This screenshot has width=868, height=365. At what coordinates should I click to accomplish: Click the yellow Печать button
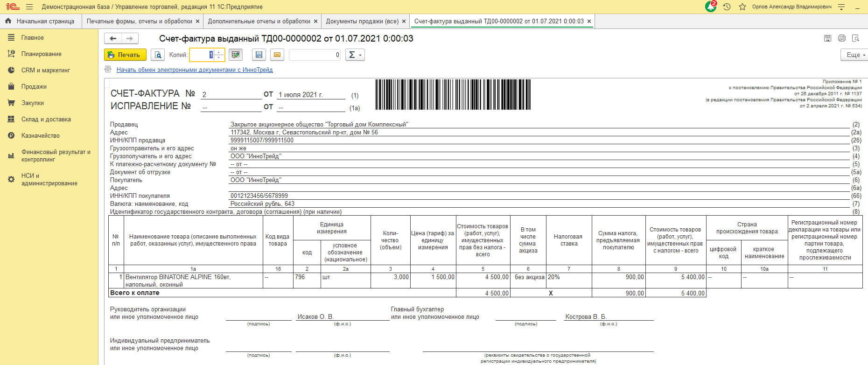pos(125,55)
